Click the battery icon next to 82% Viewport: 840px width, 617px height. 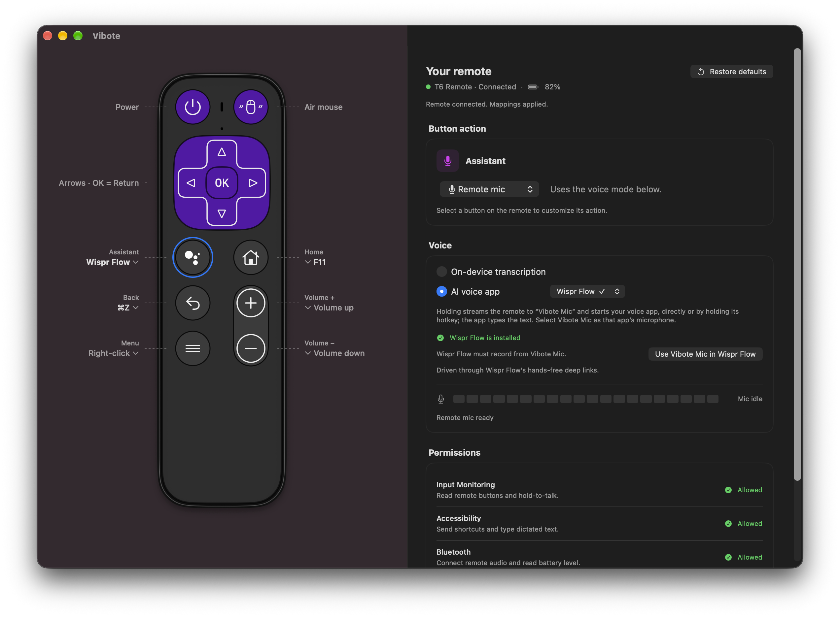(533, 87)
